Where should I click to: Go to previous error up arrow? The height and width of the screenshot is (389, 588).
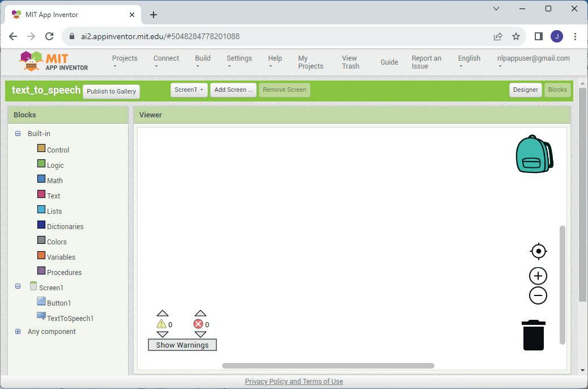click(201, 313)
